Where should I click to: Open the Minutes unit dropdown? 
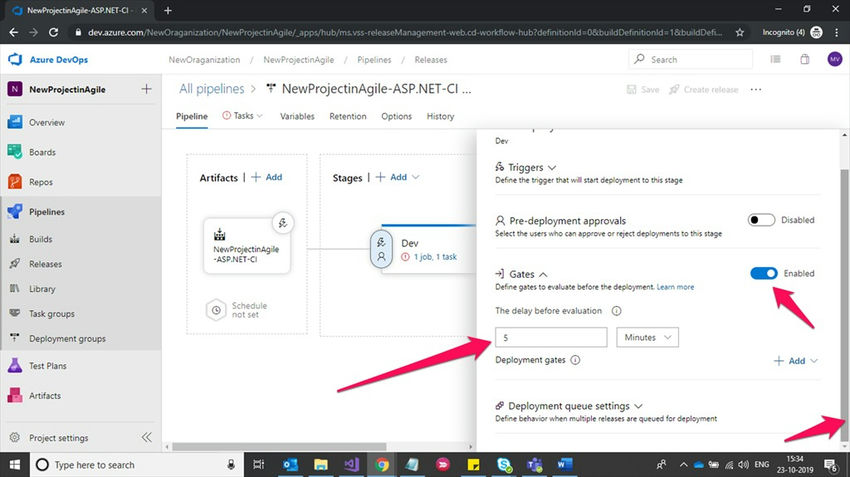[x=647, y=337]
